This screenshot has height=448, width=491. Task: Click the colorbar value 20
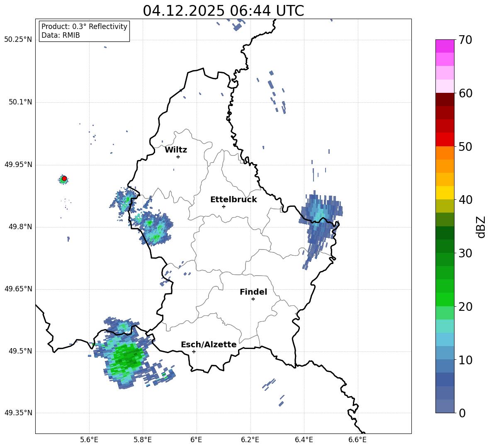pos(465,307)
